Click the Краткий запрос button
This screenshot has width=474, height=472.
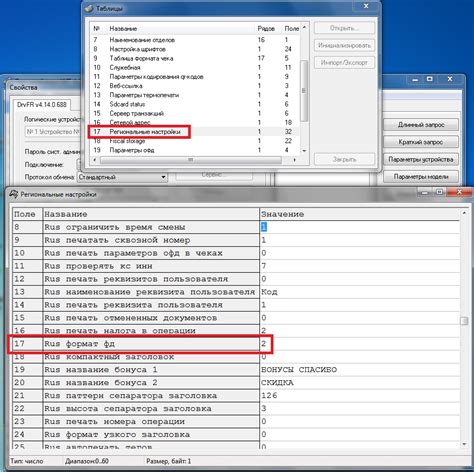coord(421,142)
